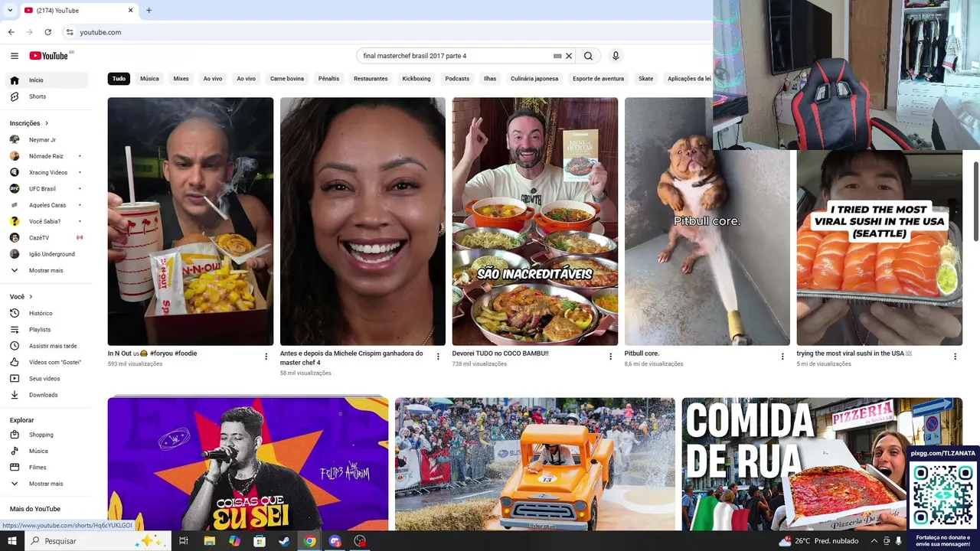The image size is (980, 551).
Task: Expand Mostrar mais under Explorar
Action: coord(47,484)
